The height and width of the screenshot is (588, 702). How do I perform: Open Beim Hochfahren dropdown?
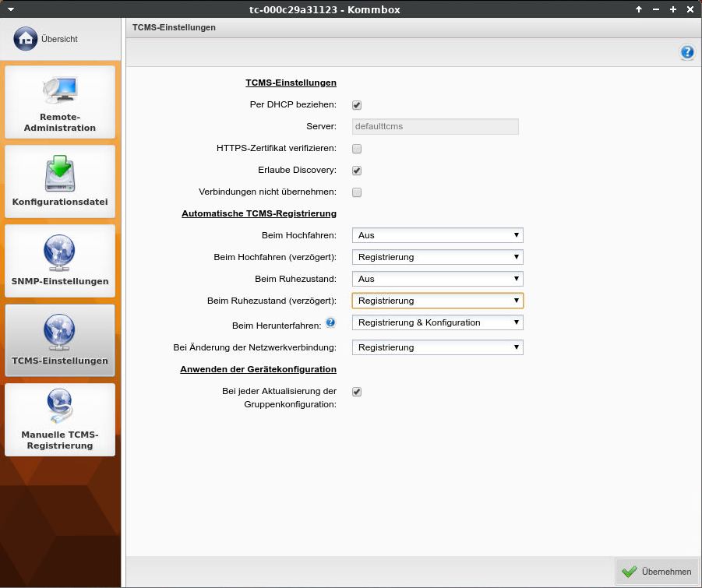click(x=437, y=235)
